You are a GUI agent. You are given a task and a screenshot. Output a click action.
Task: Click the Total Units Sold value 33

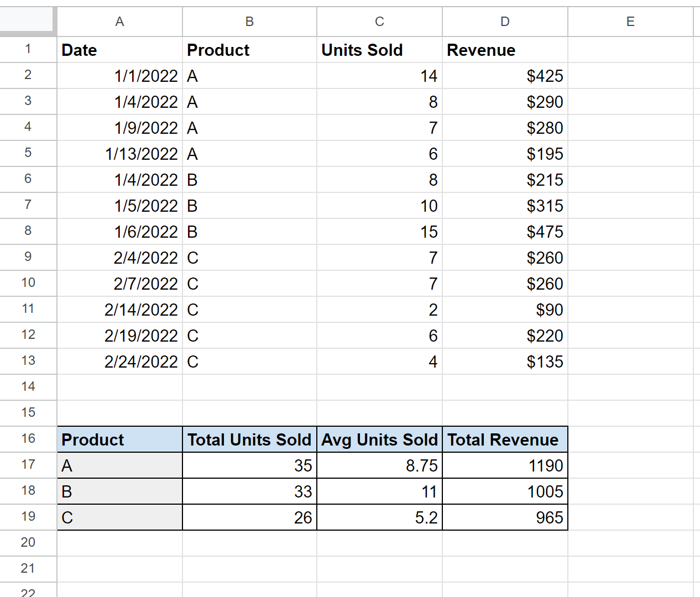(249, 491)
